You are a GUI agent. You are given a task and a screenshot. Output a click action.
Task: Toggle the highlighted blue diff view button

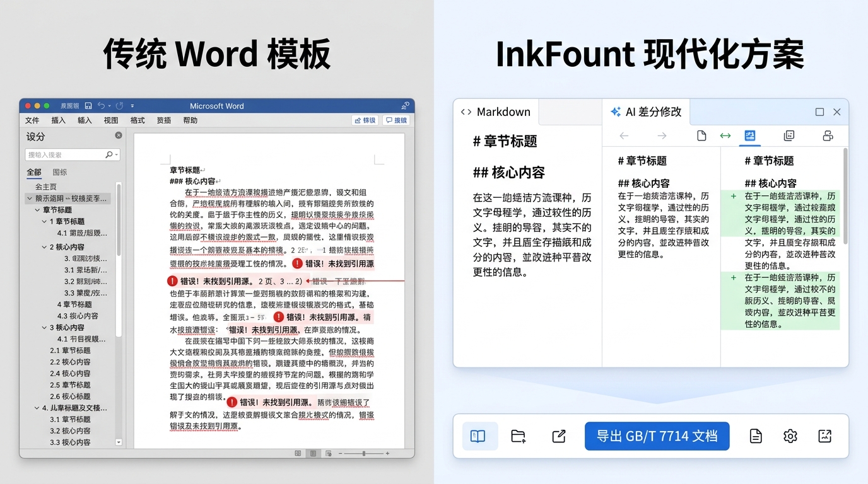click(749, 135)
